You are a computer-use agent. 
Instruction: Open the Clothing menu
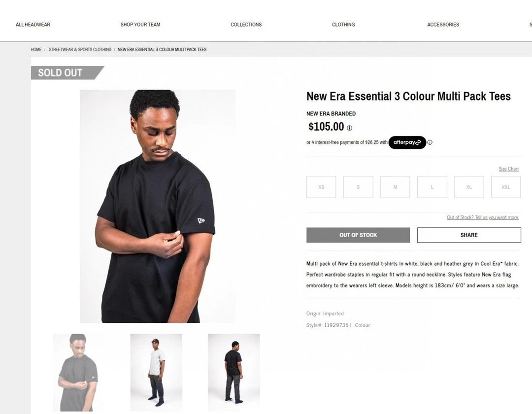pyautogui.click(x=343, y=25)
